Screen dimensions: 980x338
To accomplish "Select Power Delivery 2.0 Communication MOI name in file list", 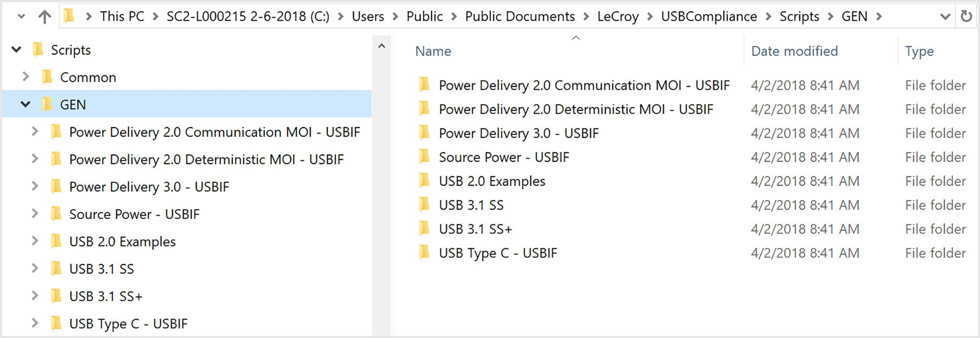I will (584, 85).
